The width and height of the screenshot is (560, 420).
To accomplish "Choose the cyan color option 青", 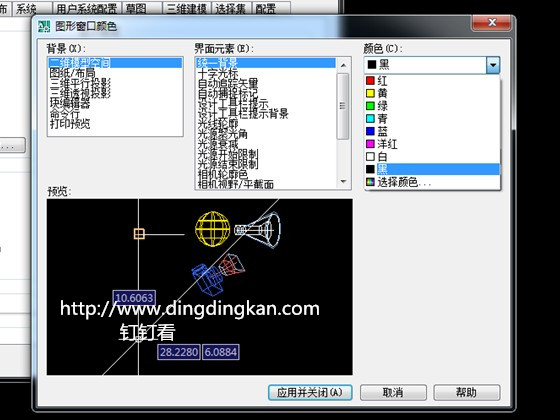I will coord(432,119).
